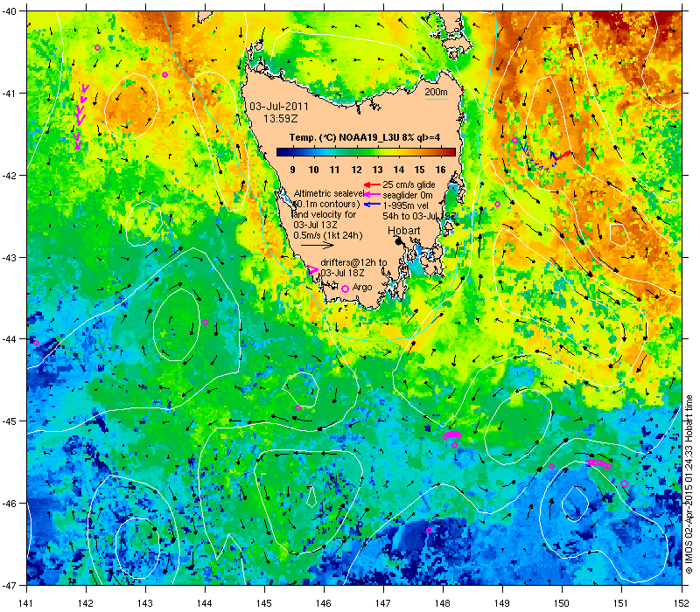Click the 'drifters@12h to' text
The height and width of the screenshot is (612, 700).
pyautogui.click(x=354, y=262)
